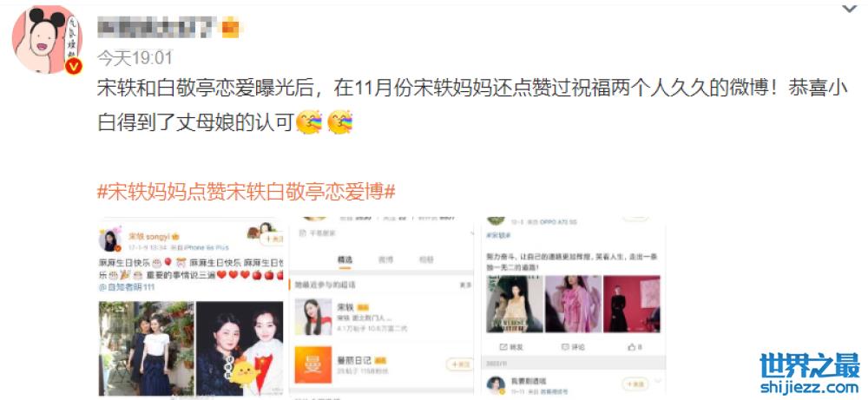Expand the chevron beside 我要别透哦 post

click(x=658, y=382)
